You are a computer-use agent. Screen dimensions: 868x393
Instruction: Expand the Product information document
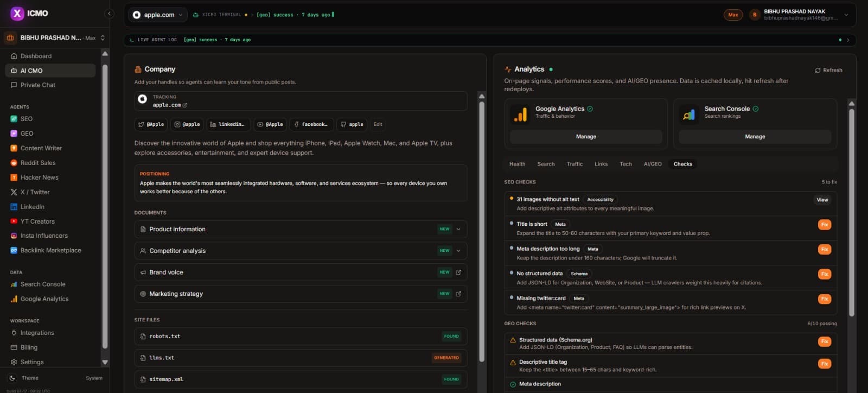click(458, 229)
